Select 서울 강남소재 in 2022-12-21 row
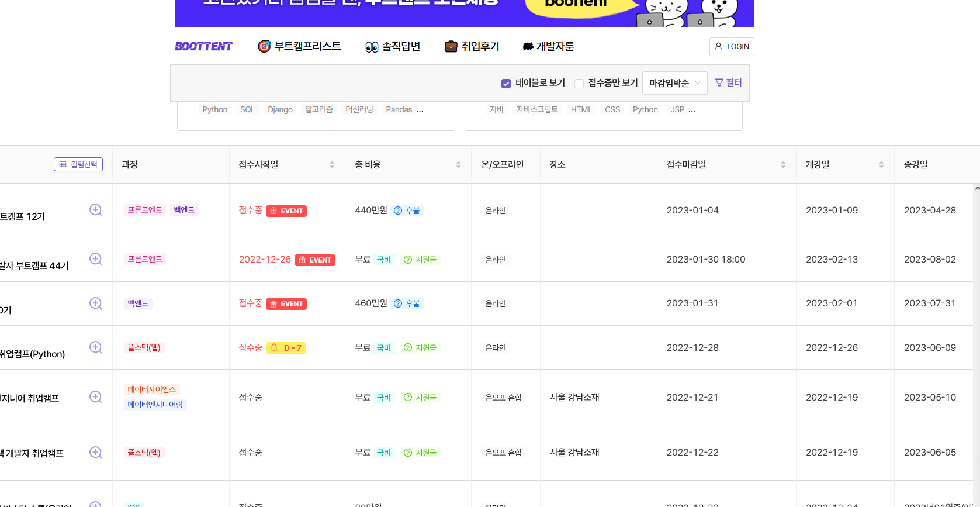This screenshot has width=980, height=507. 574,397
